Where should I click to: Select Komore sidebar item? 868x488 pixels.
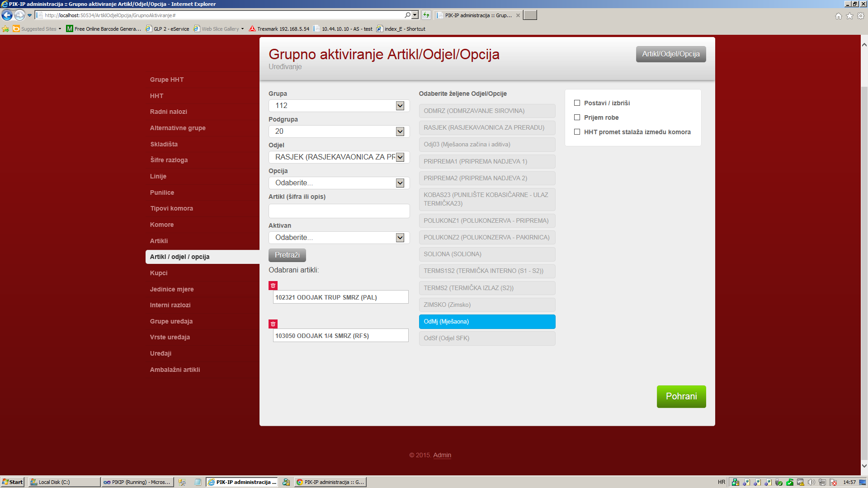pos(162,225)
